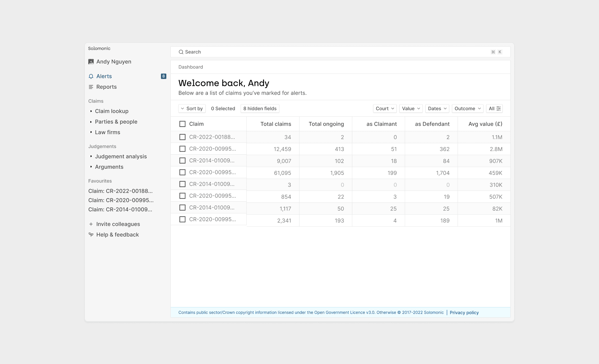Click the plus icon beside Invite colleagues

[x=91, y=224]
